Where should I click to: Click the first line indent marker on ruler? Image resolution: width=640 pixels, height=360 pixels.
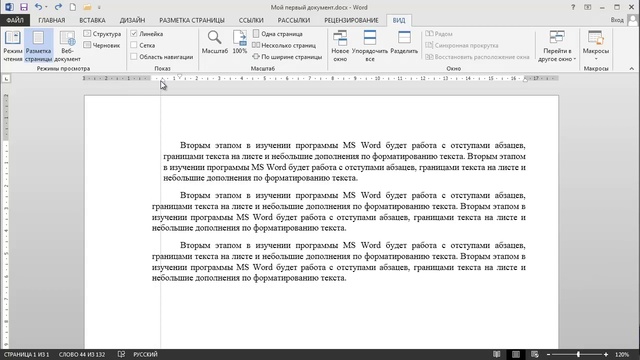tap(179, 76)
